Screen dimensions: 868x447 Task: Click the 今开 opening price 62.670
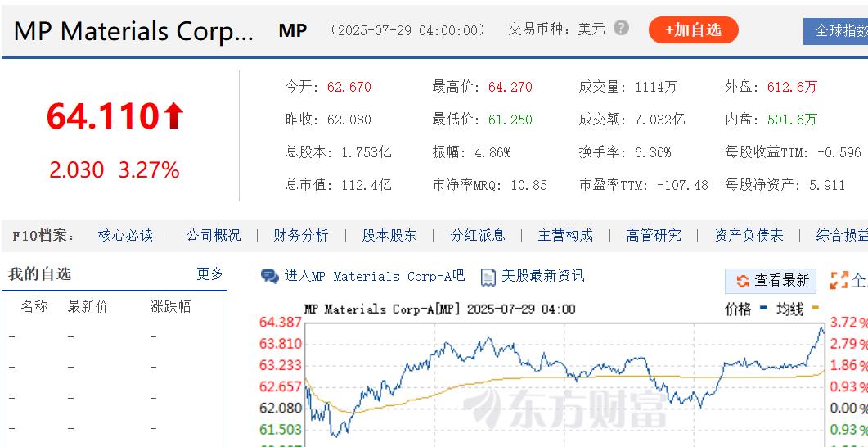pos(349,87)
